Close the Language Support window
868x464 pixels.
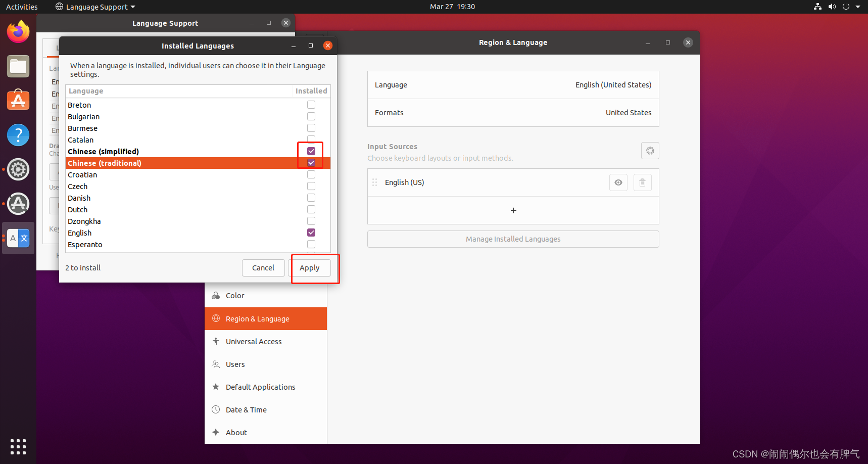(286, 23)
